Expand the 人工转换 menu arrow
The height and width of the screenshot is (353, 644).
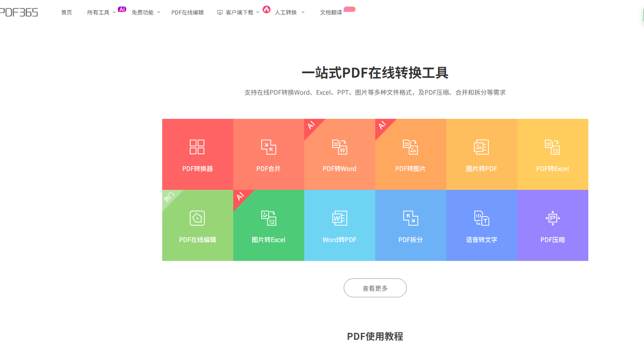coord(303,12)
